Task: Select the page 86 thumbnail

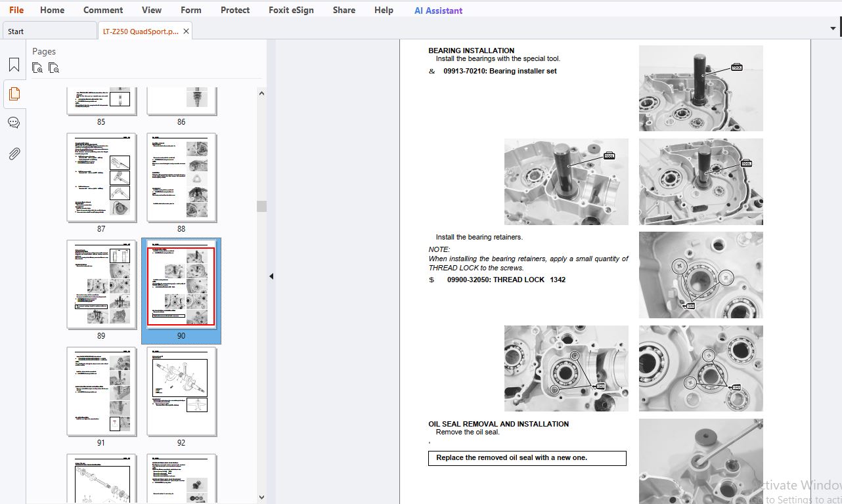Action: point(182,101)
